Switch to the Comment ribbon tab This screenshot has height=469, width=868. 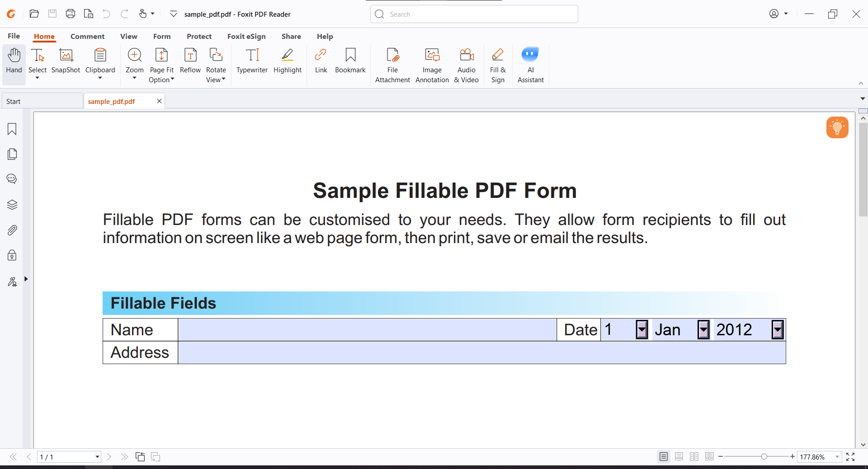tap(87, 36)
